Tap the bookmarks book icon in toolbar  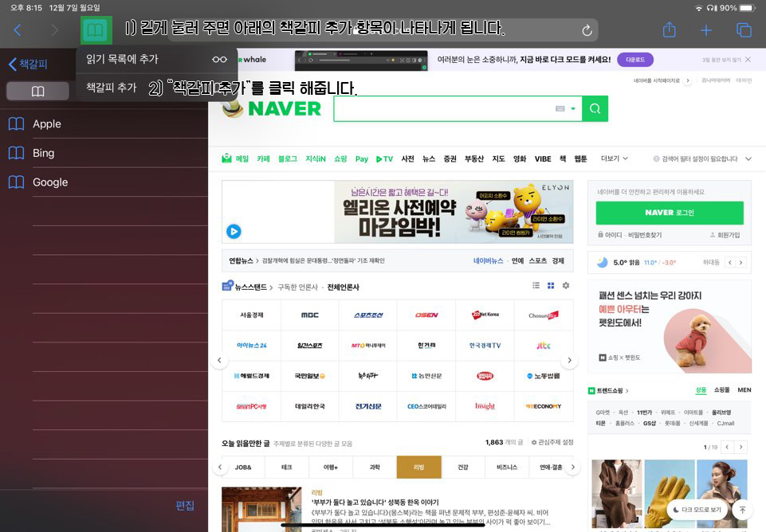(x=96, y=30)
